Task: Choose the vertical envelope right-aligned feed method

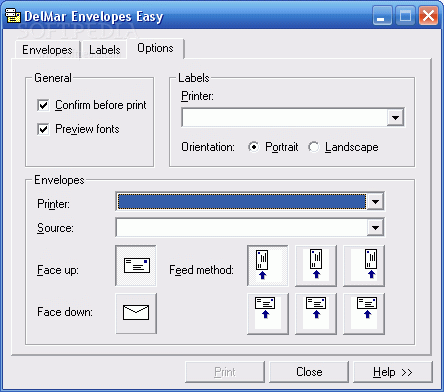Action: (364, 266)
